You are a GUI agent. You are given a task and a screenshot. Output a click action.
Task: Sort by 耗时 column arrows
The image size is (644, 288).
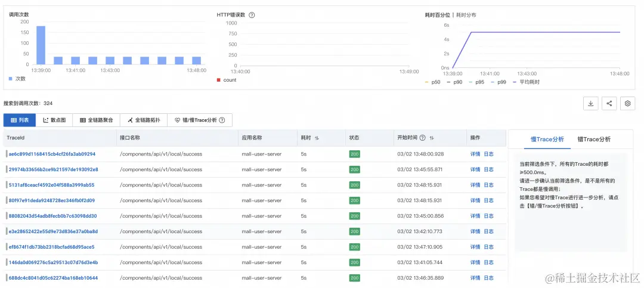pyautogui.click(x=317, y=138)
